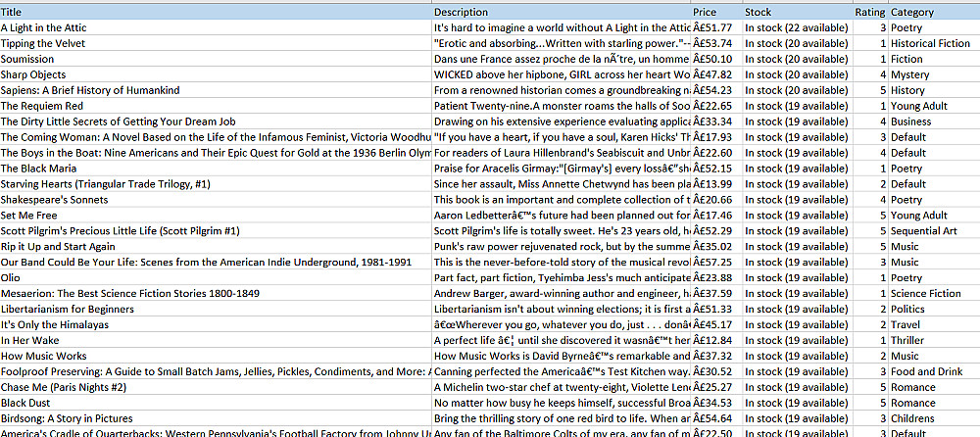Select 'The Requiem Red' title cell
Screen dimensions: 980x437
[x=216, y=106]
